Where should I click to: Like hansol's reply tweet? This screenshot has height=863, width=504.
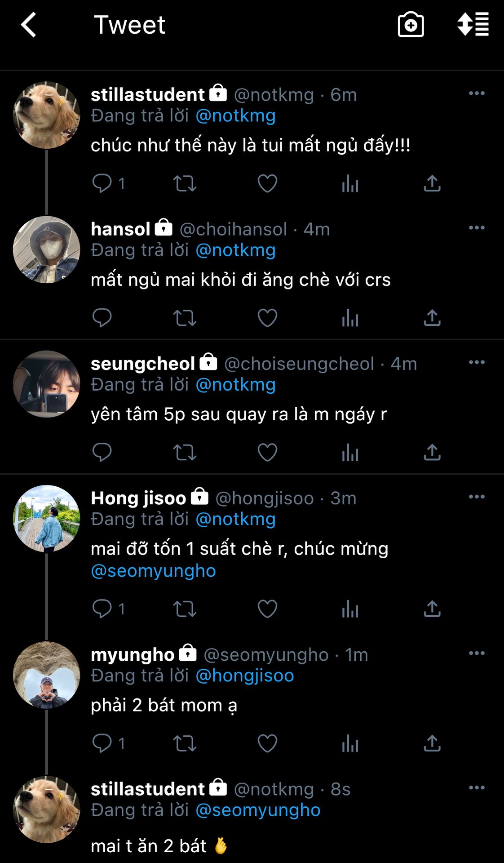(267, 318)
